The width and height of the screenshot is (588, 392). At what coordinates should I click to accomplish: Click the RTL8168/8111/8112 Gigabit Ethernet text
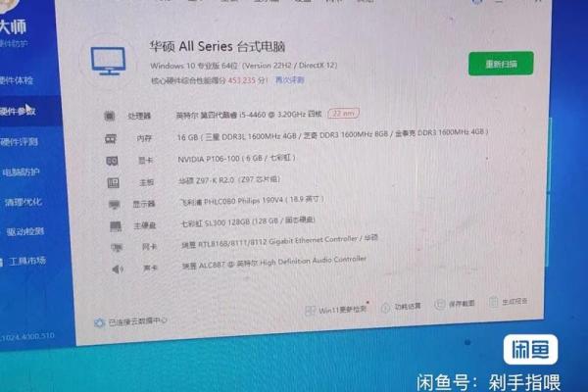279,241
